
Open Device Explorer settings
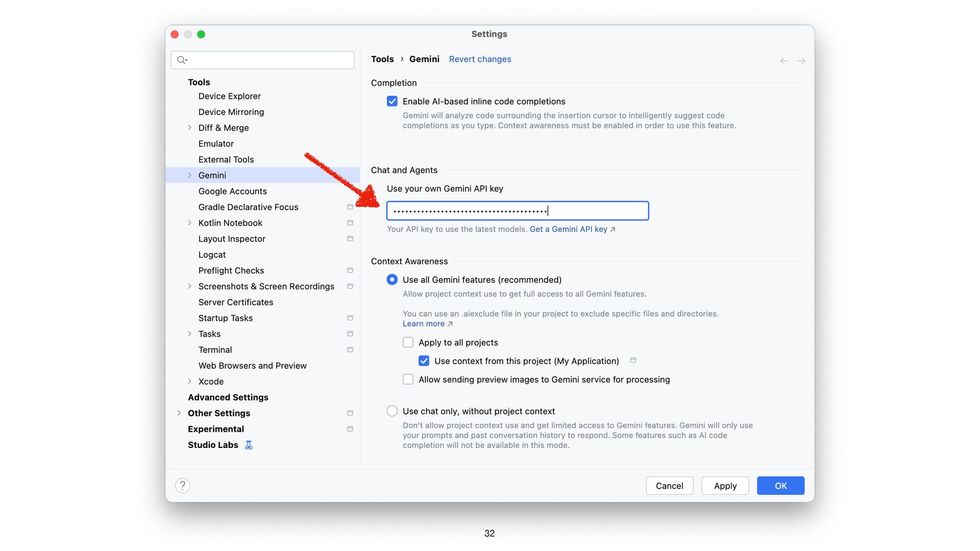[x=229, y=96]
